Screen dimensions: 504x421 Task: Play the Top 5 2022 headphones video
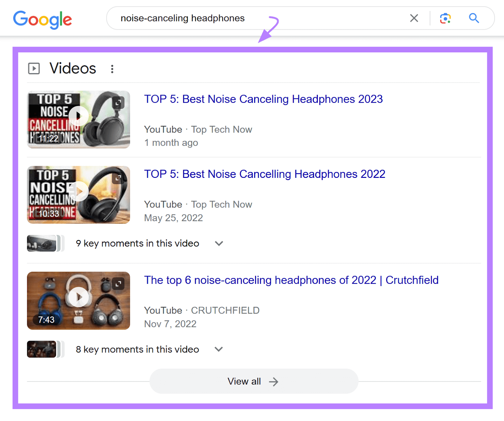point(78,191)
